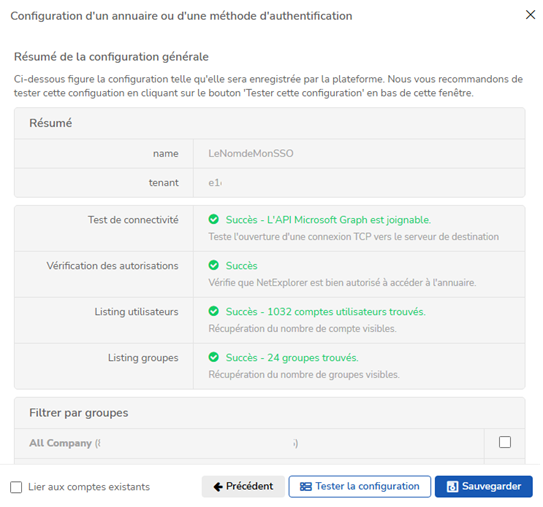Click Tester la configuration button

360,487
